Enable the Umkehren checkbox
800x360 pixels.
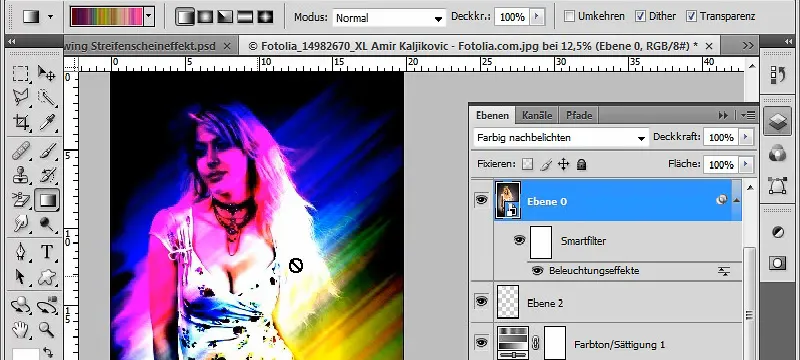(569, 16)
